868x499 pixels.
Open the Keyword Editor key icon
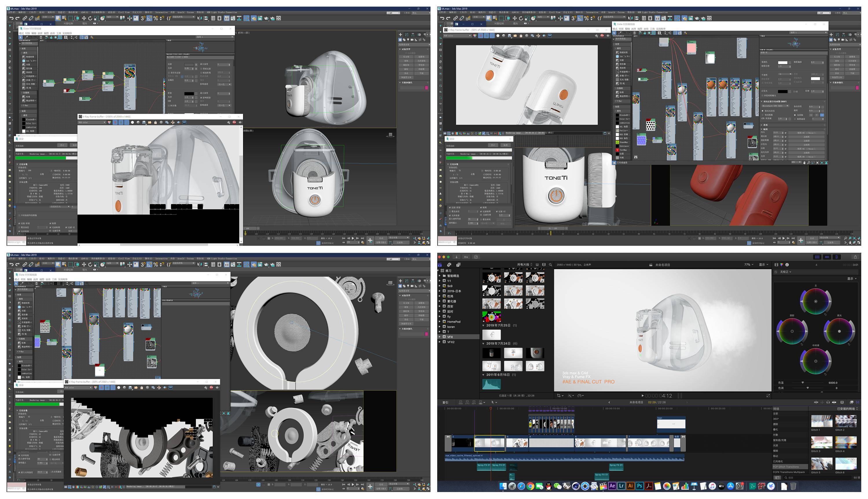click(x=466, y=257)
